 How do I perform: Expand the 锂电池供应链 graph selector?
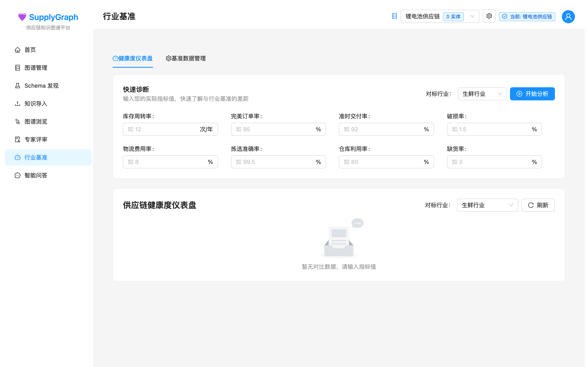click(x=472, y=16)
